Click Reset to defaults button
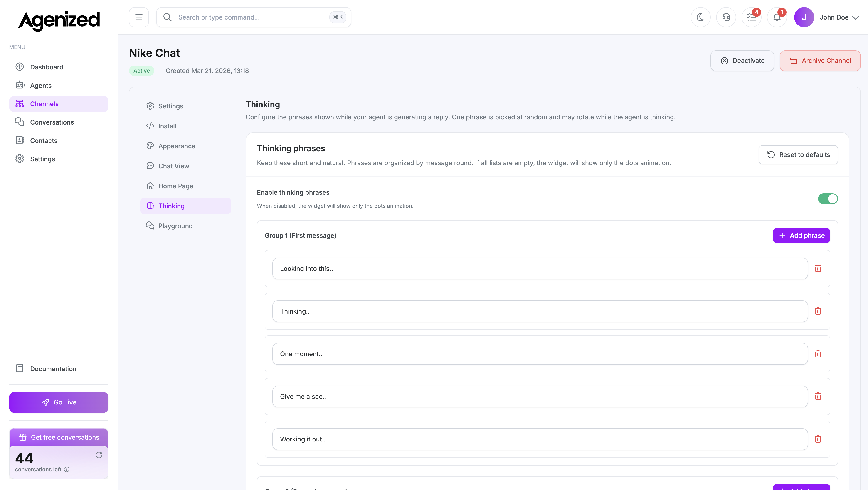Viewport: 868px width, 490px height. tap(798, 154)
